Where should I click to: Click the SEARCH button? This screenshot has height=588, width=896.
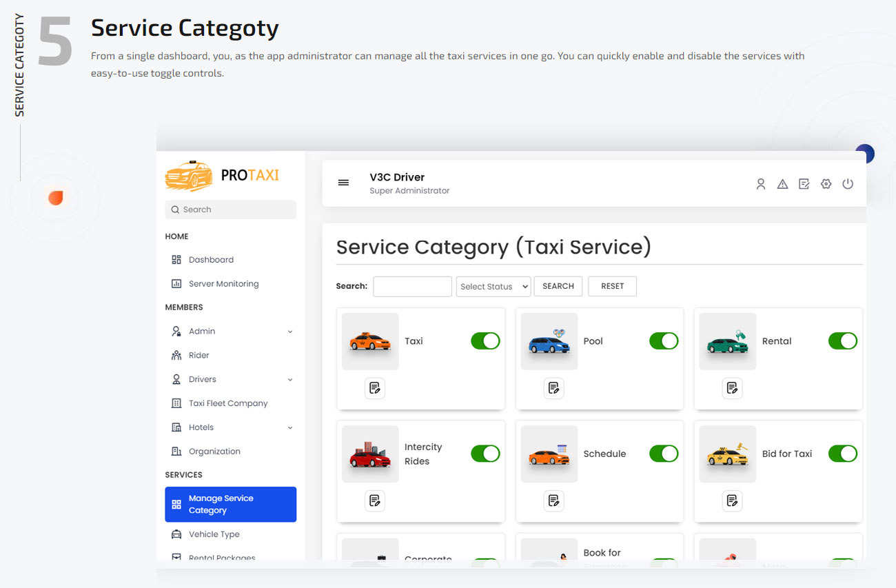pos(558,285)
